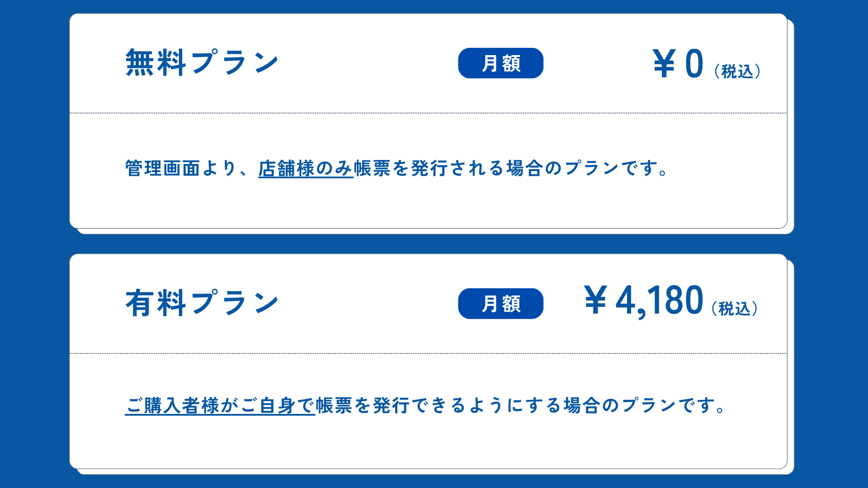Click the 有料プラン heading
Image resolution: width=868 pixels, height=488 pixels.
pyautogui.click(x=202, y=303)
